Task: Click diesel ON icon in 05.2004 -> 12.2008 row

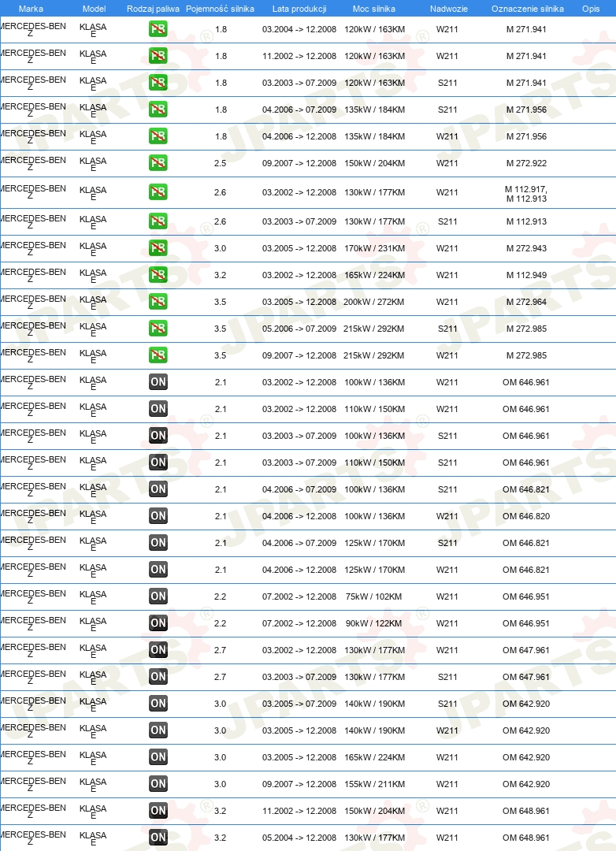Action: 158,838
